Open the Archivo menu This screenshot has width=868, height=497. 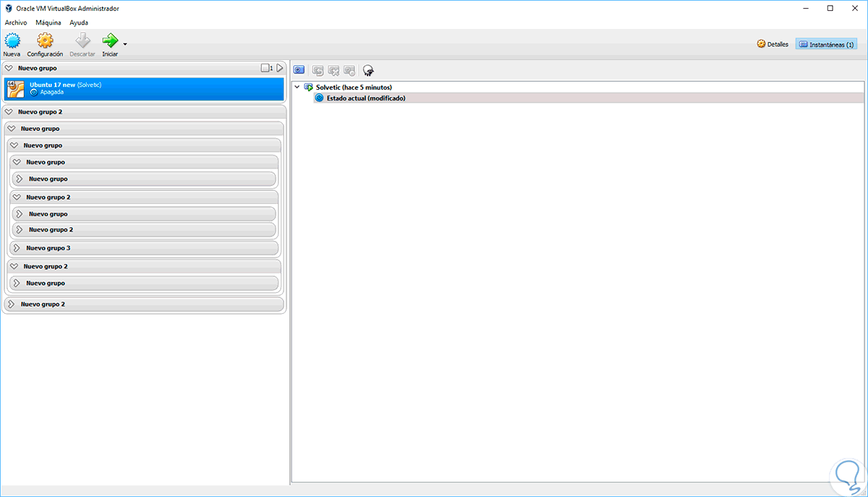[16, 22]
